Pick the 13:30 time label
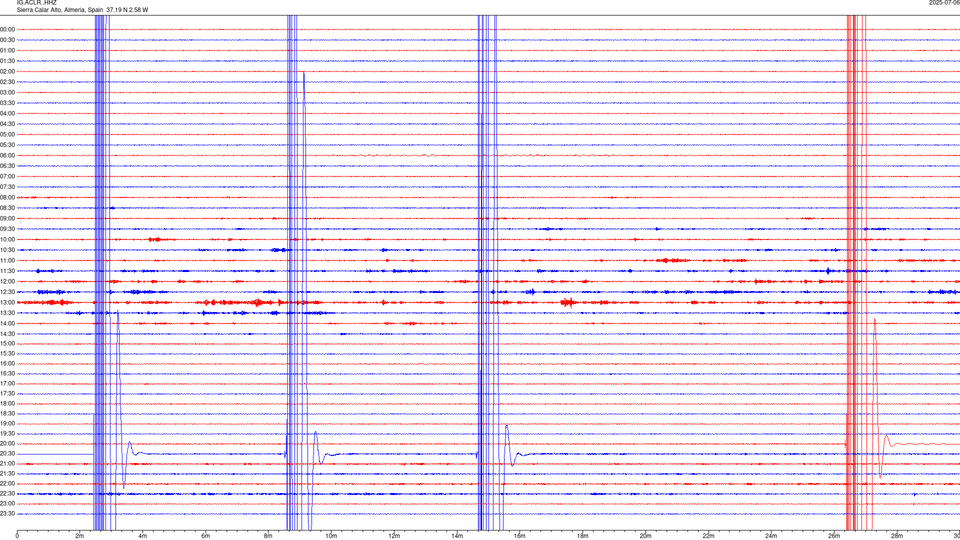This screenshot has width=960, height=540. click(x=7, y=313)
